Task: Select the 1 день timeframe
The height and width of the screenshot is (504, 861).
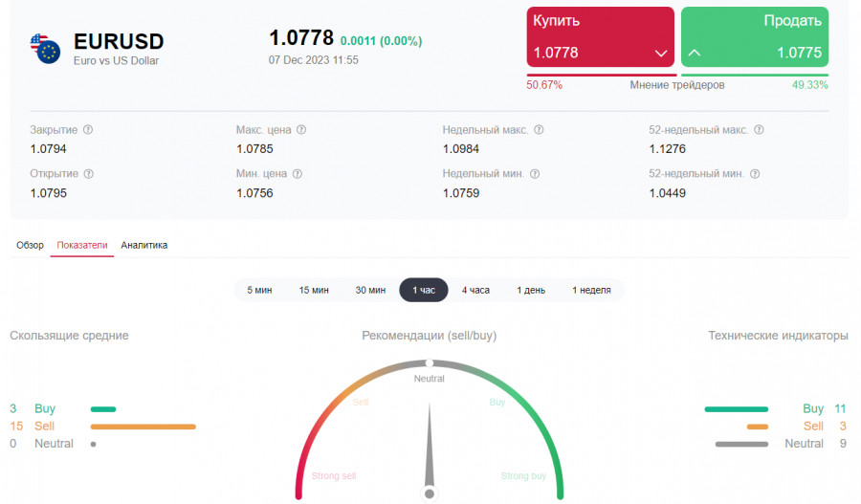Action: click(530, 290)
